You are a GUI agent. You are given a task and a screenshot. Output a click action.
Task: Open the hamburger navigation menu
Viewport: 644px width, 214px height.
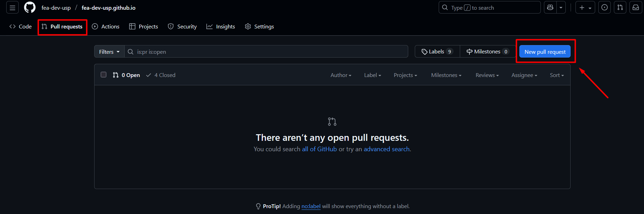pyautogui.click(x=12, y=8)
